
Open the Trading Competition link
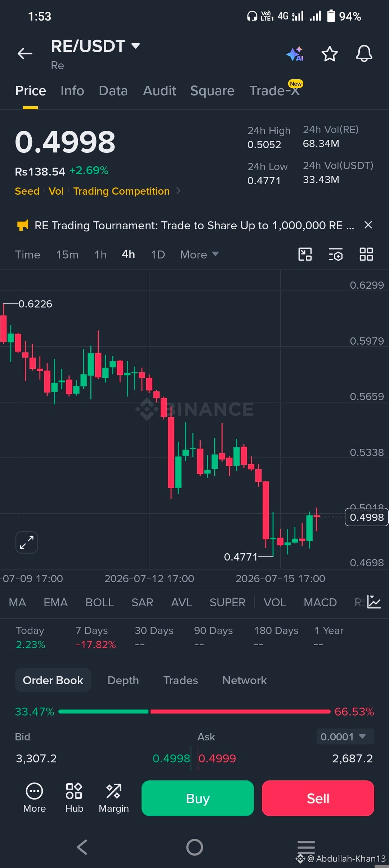point(121,191)
